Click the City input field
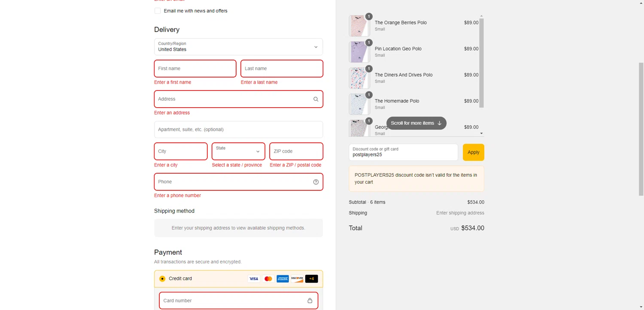Viewport: 644px width, 310px height. pos(181,151)
